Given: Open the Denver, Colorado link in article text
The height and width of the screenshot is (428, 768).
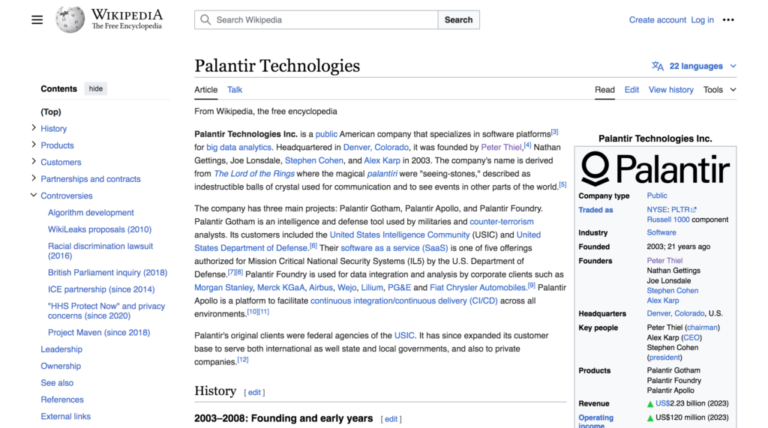Looking at the screenshot, I should tap(376, 147).
